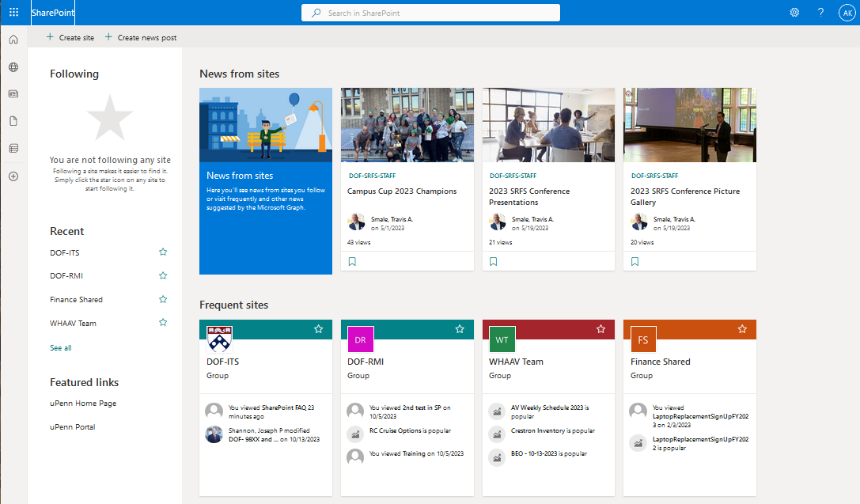Image resolution: width=860 pixels, height=504 pixels.
Task: Open WHAAV Team in Recent list
Action: pyautogui.click(x=73, y=323)
